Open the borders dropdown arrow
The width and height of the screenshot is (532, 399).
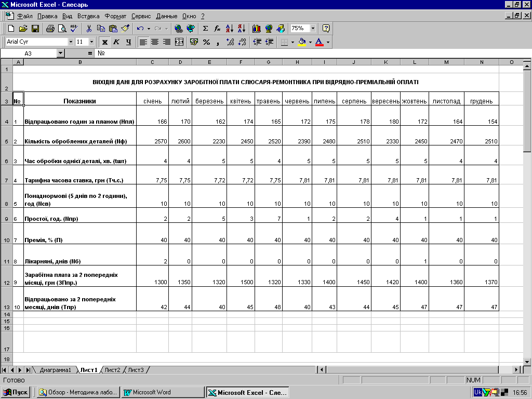click(293, 42)
